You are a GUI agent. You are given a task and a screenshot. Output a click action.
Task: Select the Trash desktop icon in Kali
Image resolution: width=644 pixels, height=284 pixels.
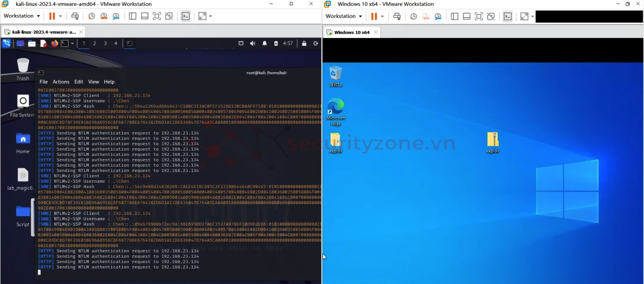[23, 69]
